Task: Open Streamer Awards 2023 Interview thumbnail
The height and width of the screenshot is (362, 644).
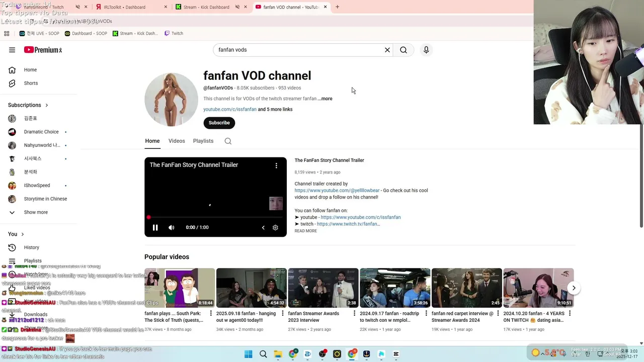Action: point(324,288)
